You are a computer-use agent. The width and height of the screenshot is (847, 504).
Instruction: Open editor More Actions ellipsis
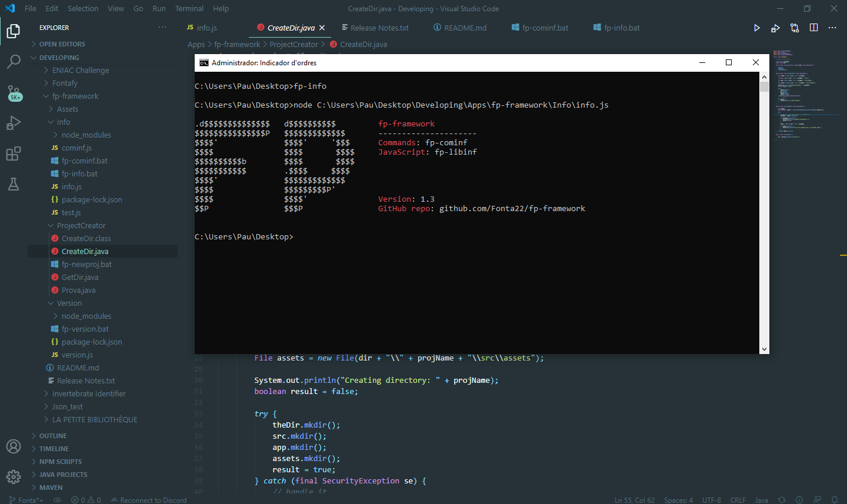click(832, 28)
